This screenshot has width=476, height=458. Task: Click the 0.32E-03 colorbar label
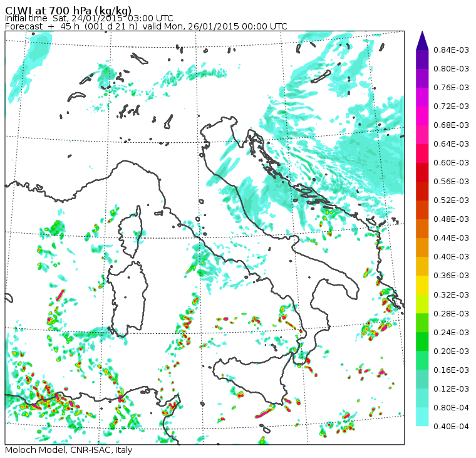tap(451, 295)
